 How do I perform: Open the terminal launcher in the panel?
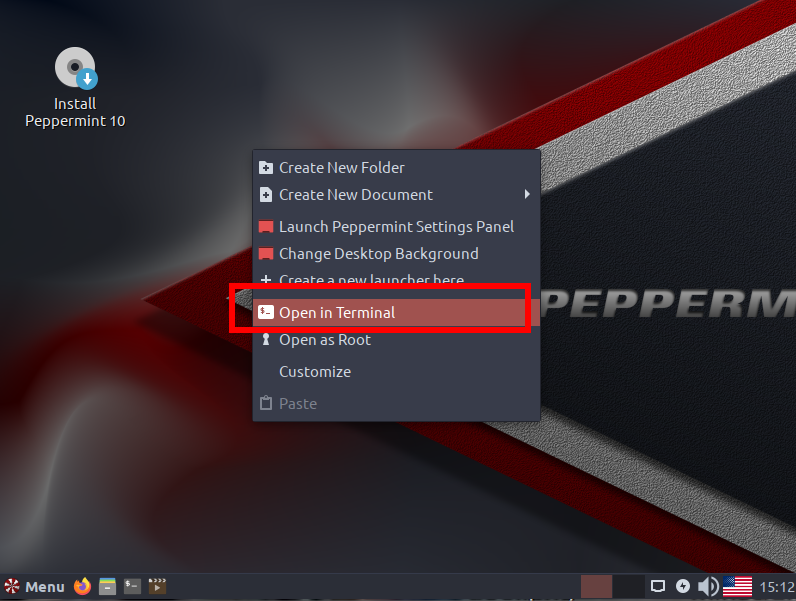click(x=132, y=587)
